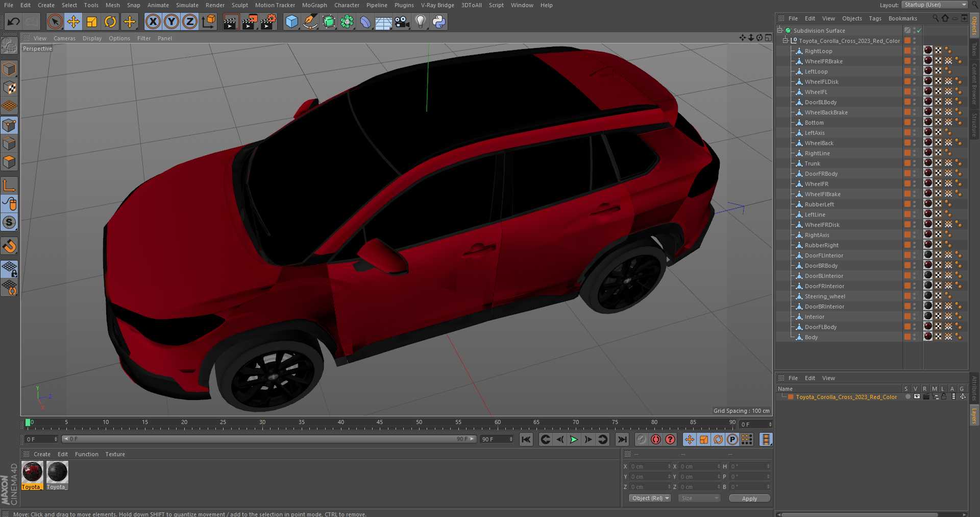Toggle visibility dots for Trunk object
The height and width of the screenshot is (517, 980).
pyautogui.click(x=915, y=163)
